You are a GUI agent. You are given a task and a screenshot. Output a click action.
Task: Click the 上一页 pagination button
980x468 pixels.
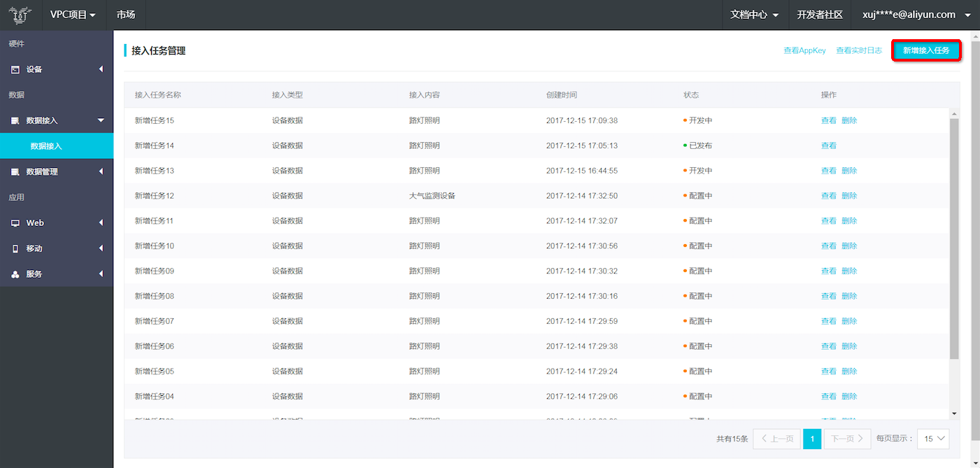pos(776,439)
